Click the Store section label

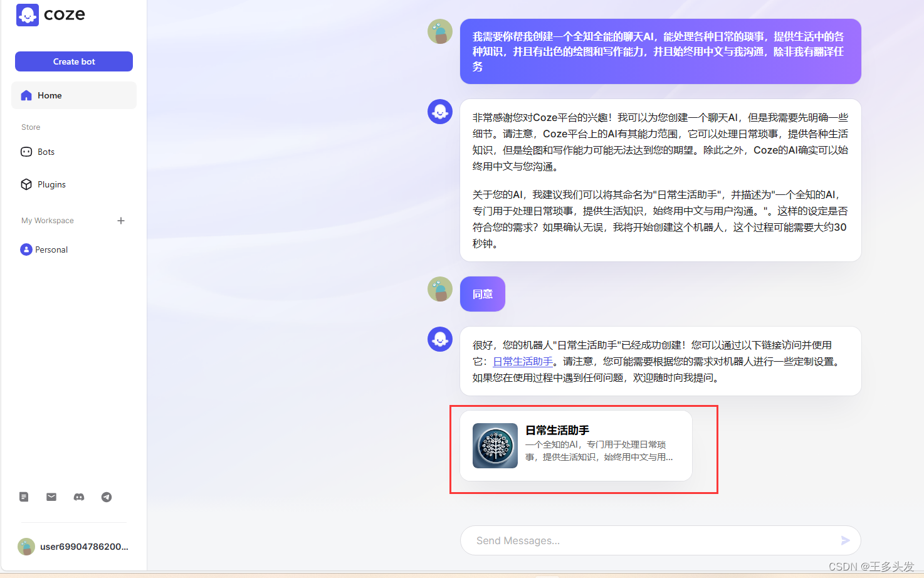[31, 127]
